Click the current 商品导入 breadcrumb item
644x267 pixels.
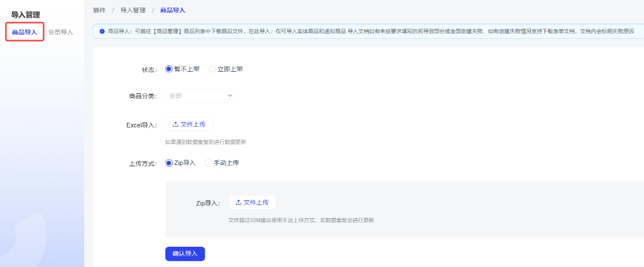click(x=173, y=10)
